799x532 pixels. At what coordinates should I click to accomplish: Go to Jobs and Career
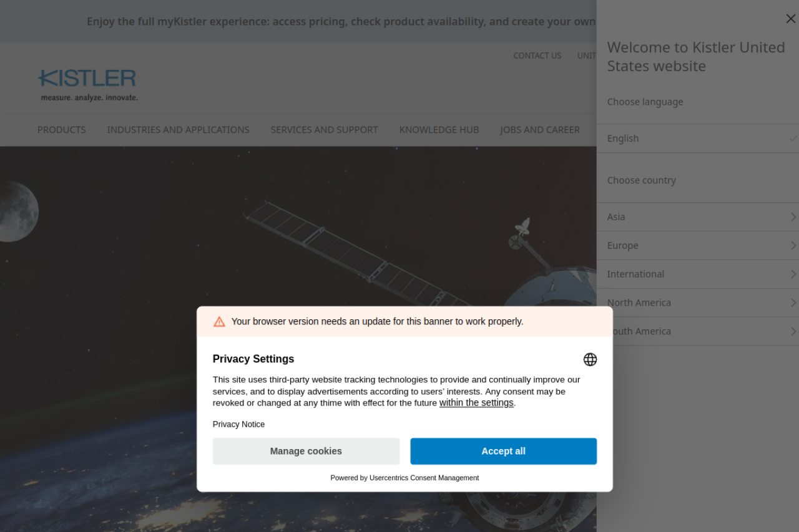[x=540, y=130]
